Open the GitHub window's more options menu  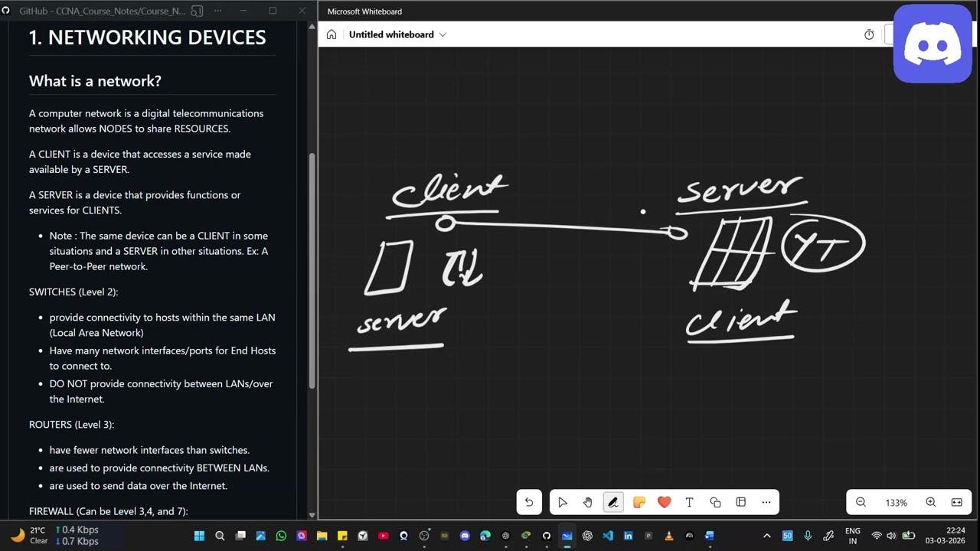click(219, 11)
